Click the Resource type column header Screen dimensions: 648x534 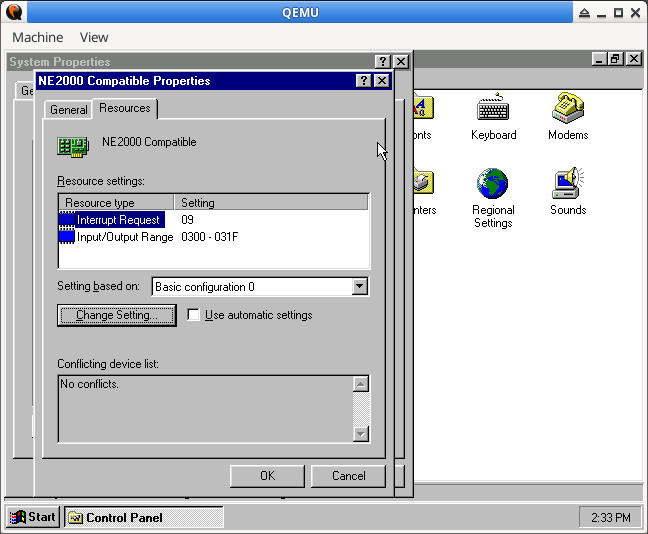point(116,203)
